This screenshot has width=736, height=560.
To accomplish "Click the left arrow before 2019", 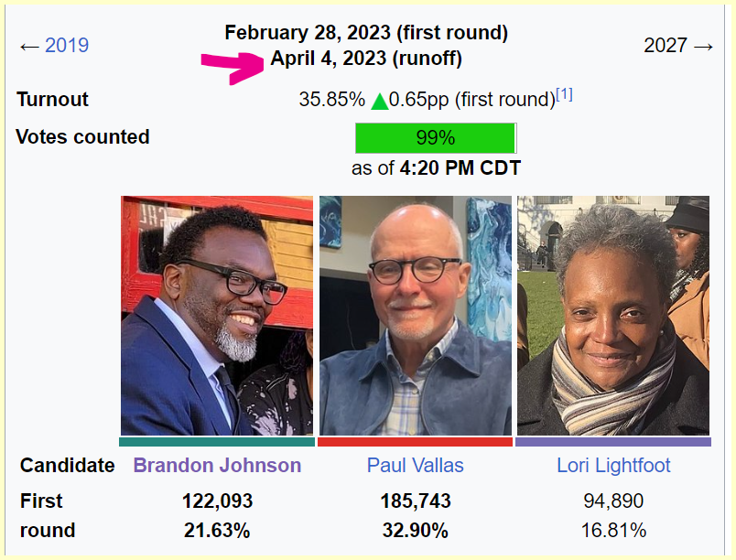I will [x=28, y=45].
